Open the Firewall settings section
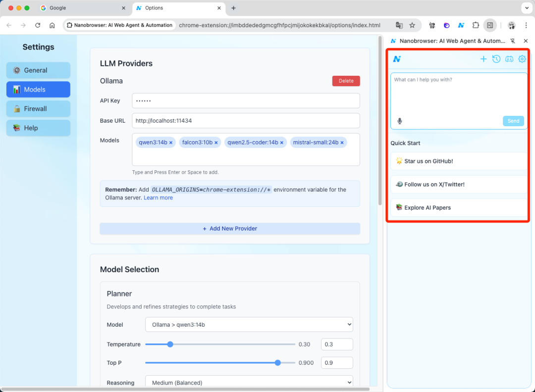This screenshot has width=535, height=392. click(x=38, y=109)
